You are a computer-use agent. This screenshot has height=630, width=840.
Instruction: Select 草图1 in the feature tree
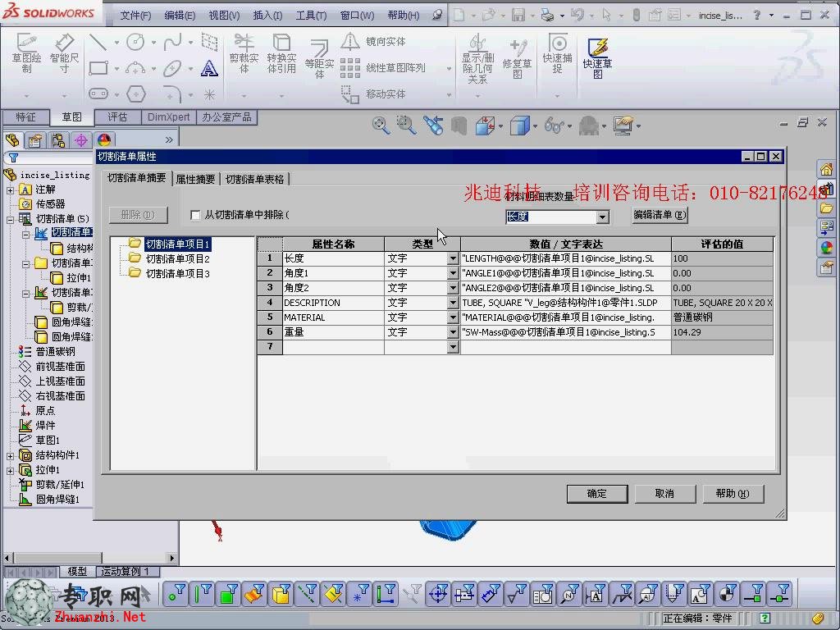(47, 441)
